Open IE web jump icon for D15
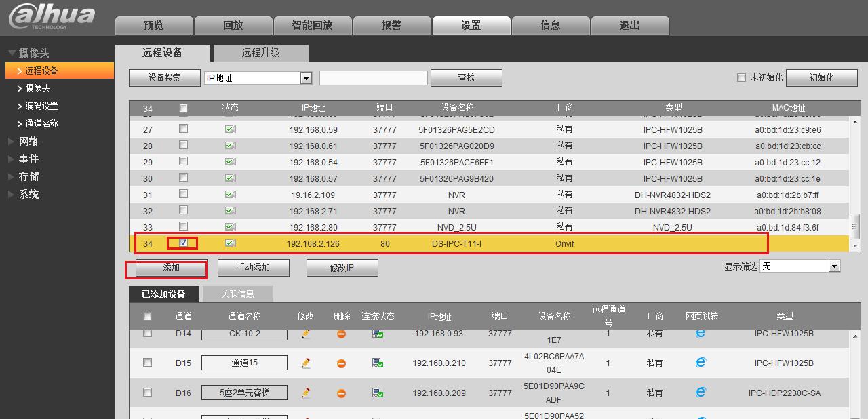 pos(700,362)
